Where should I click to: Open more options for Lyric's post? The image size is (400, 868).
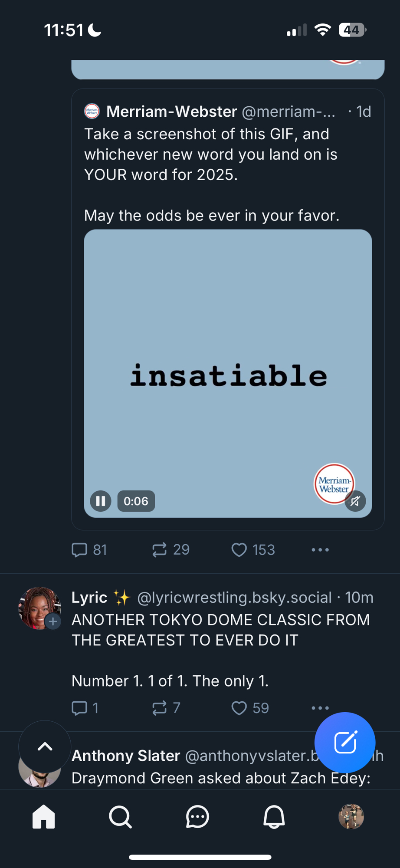tap(320, 708)
